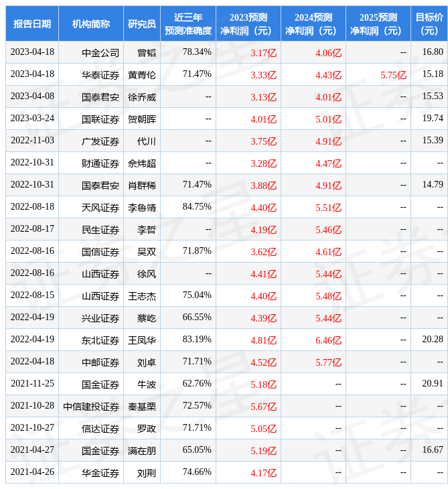
Task: Select analyst name 曾韬
Action: pos(147,53)
